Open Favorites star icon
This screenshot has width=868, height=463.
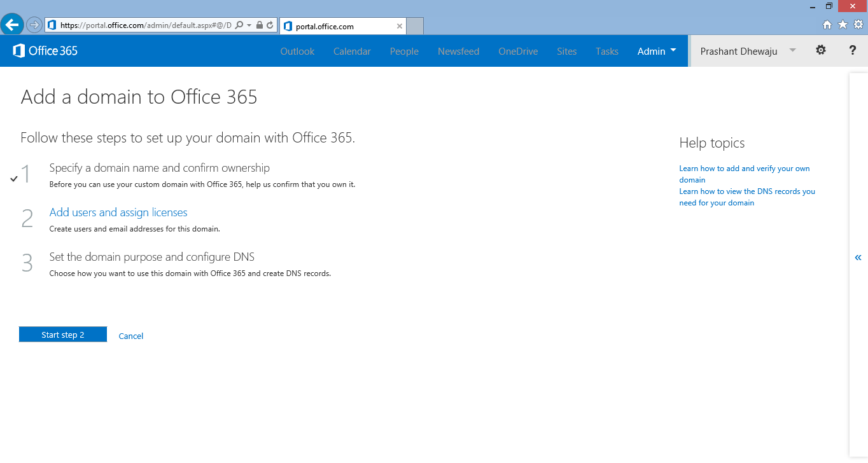[x=843, y=25]
